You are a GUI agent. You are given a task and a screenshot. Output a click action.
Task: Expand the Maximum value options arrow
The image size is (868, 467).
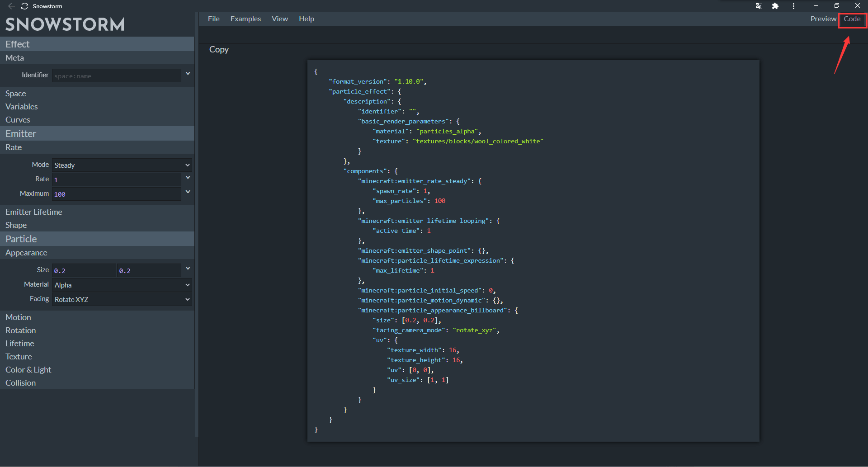coord(188,192)
